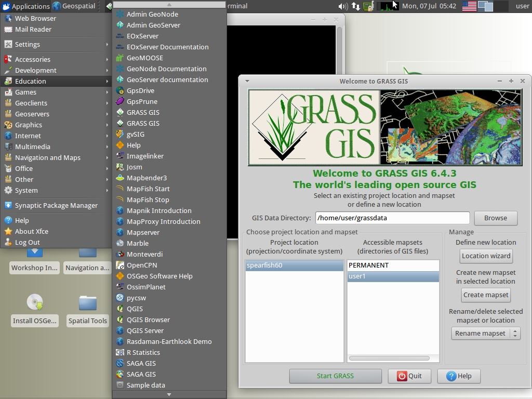Open Admin GeoNode from the Geospatial menu

coord(169,14)
